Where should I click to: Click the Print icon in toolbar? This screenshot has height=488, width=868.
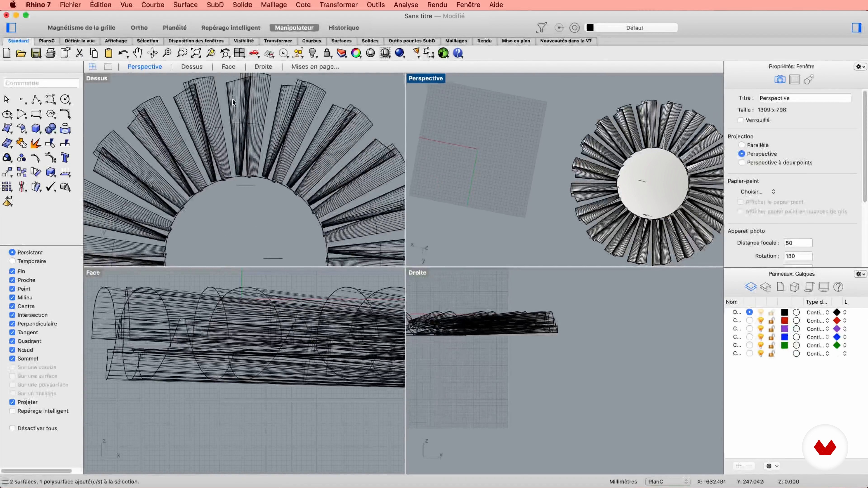click(x=51, y=53)
